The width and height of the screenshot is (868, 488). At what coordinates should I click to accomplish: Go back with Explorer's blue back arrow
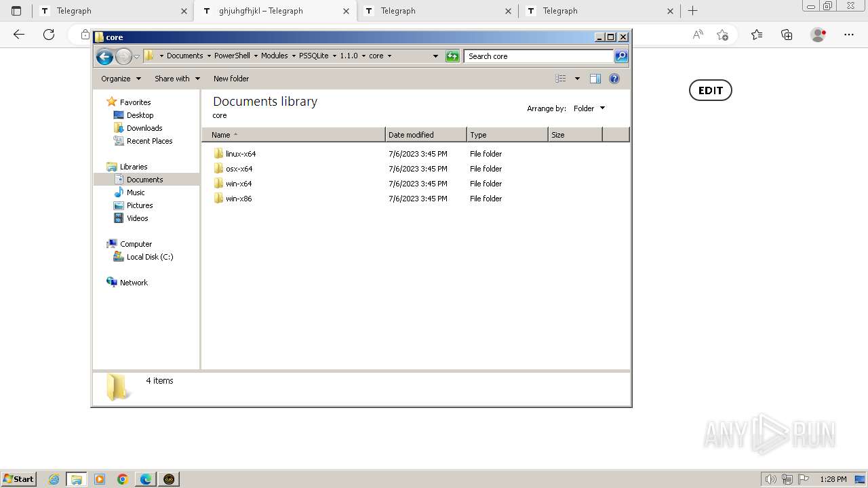pos(104,56)
